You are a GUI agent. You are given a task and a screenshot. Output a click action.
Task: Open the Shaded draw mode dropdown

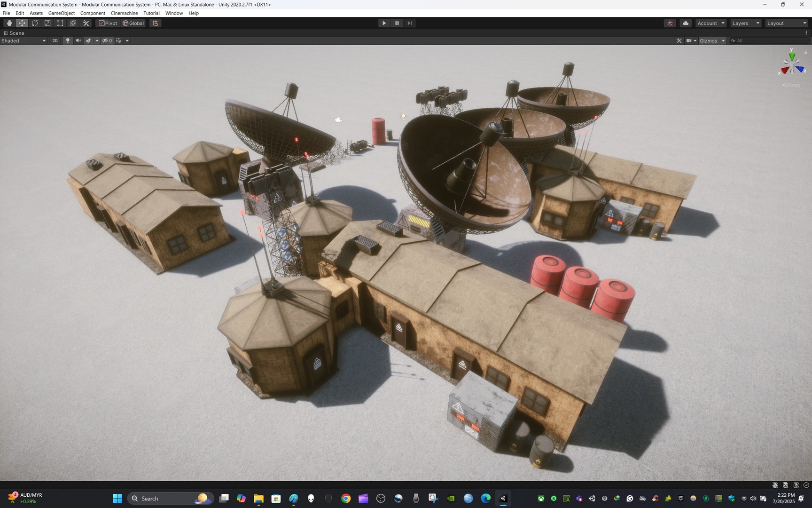point(23,41)
